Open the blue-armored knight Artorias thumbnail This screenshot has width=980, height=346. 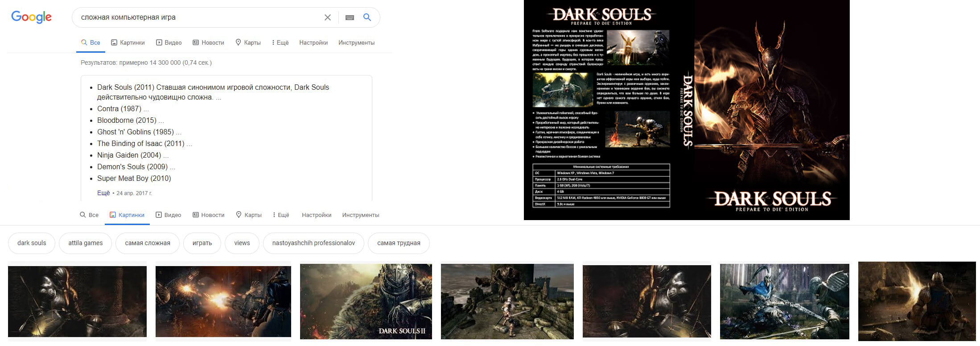tap(785, 301)
